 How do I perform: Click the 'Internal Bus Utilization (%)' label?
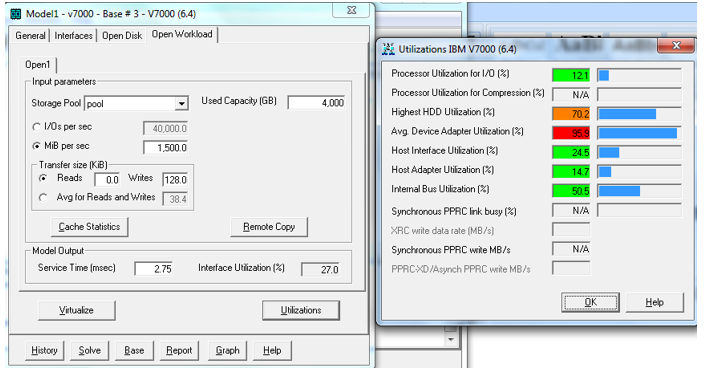pos(440,189)
